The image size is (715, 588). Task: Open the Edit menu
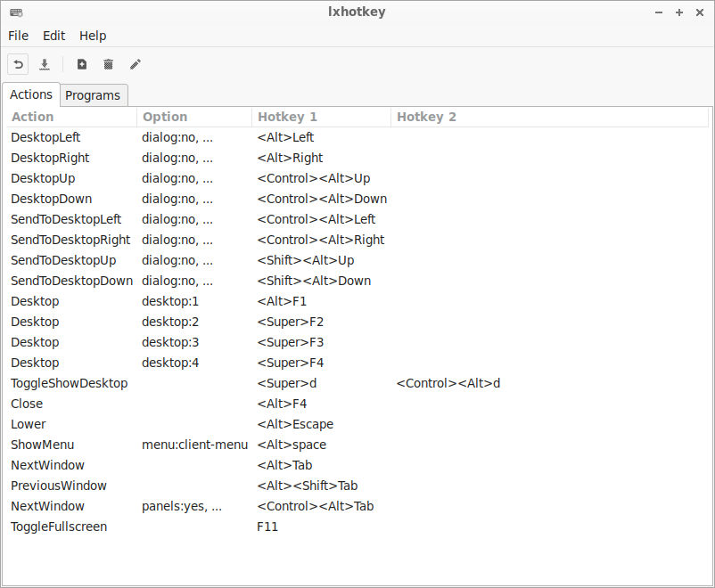click(x=54, y=36)
